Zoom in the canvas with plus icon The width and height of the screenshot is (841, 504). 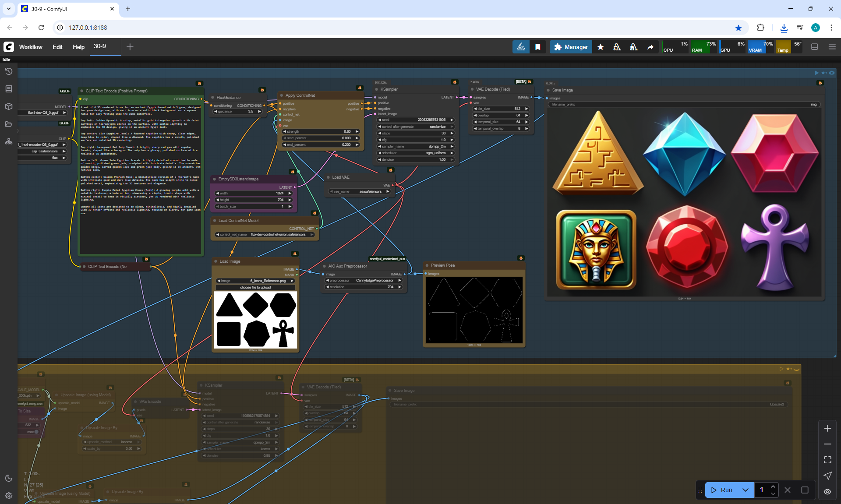point(827,428)
